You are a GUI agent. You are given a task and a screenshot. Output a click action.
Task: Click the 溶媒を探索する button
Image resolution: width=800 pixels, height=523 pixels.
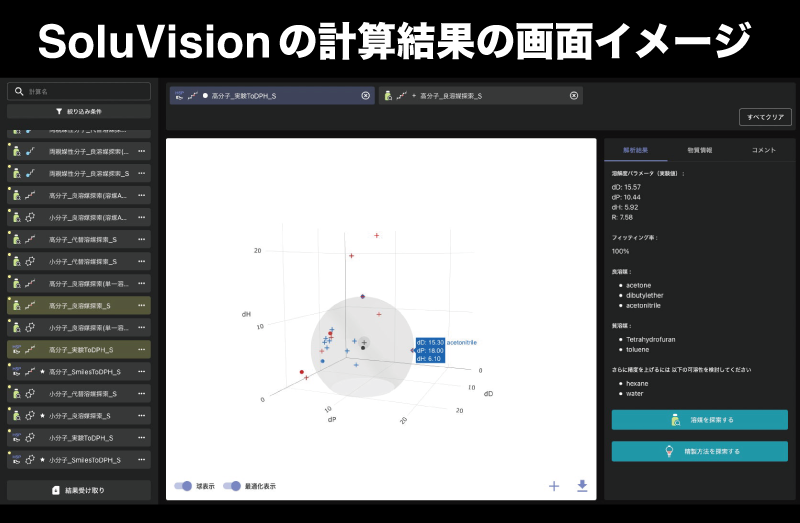point(699,420)
